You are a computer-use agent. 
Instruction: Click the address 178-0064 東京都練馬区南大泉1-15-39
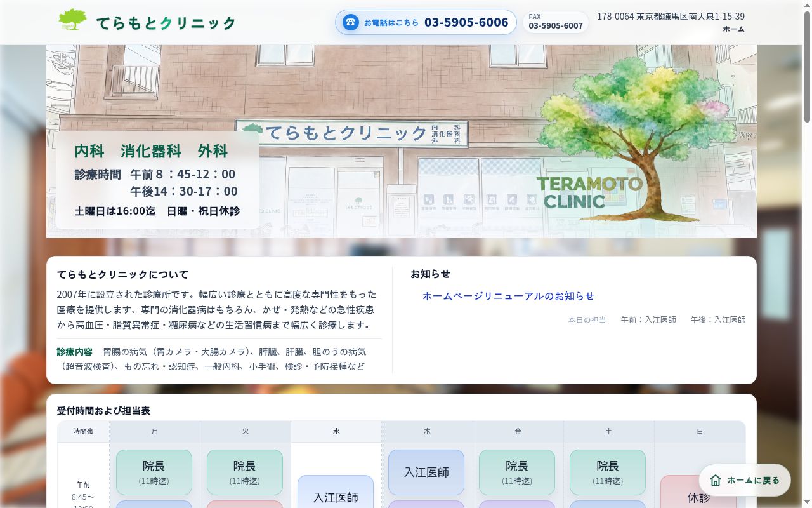(x=671, y=17)
